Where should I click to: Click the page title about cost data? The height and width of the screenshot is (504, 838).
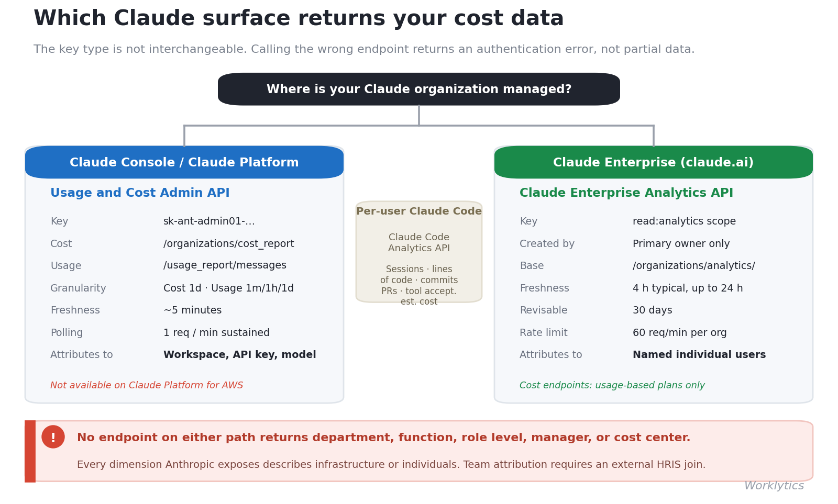pyautogui.click(x=299, y=19)
